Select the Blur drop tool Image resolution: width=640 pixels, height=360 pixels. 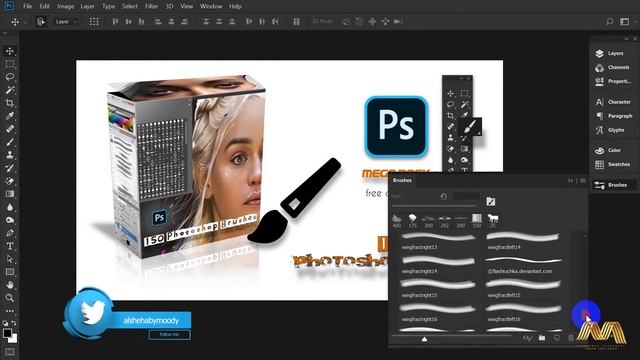10,207
